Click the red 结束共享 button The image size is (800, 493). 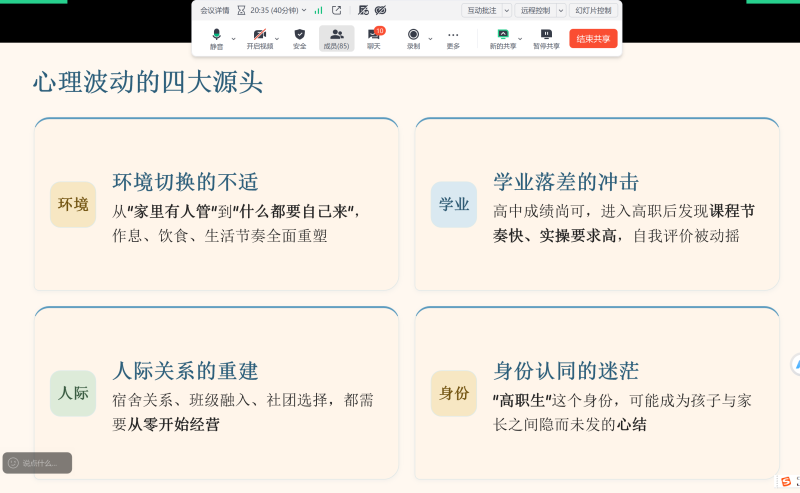tap(593, 39)
